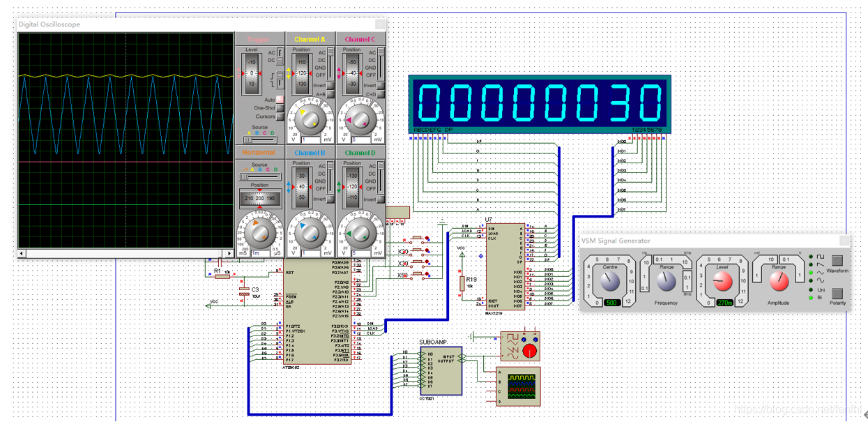The width and height of the screenshot is (868, 422).
Task: Close the Digital Oscilloscope window
Action: [379, 24]
